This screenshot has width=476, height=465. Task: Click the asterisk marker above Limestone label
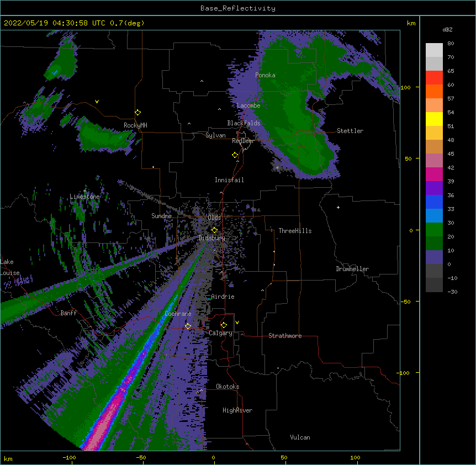84,191
